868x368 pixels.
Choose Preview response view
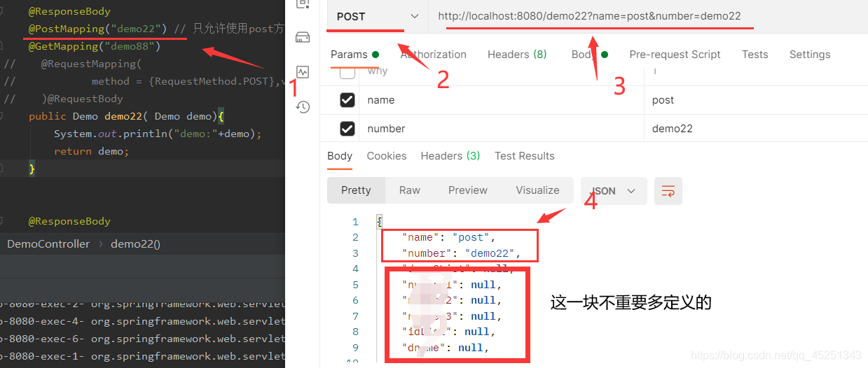click(x=468, y=190)
